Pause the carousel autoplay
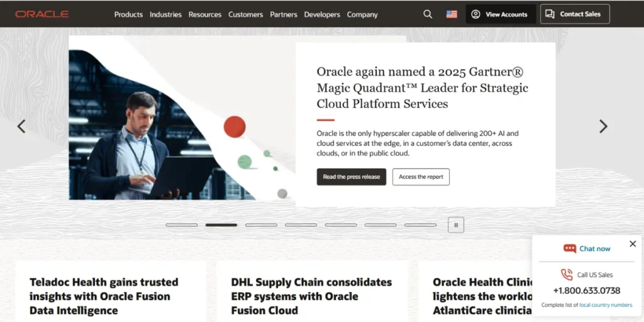644x322 pixels. tap(455, 225)
